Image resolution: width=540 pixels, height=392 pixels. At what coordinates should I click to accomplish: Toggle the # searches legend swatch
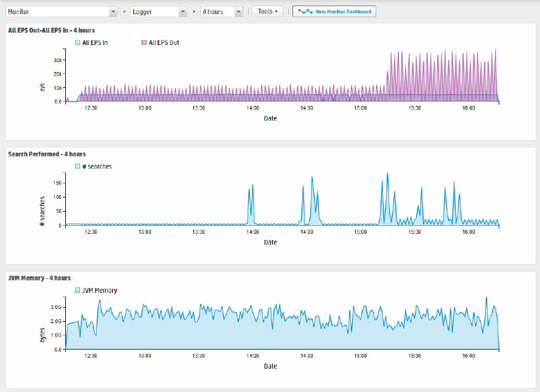(x=78, y=166)
